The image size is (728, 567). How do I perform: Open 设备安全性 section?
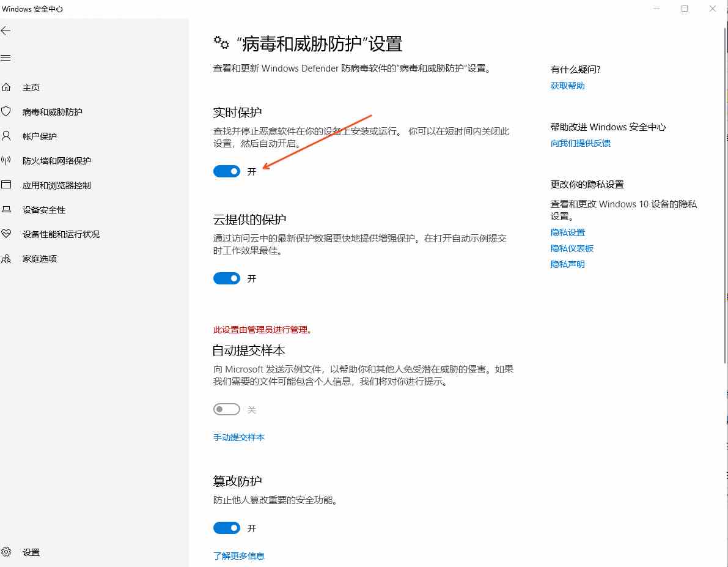(x=44, y=210)
